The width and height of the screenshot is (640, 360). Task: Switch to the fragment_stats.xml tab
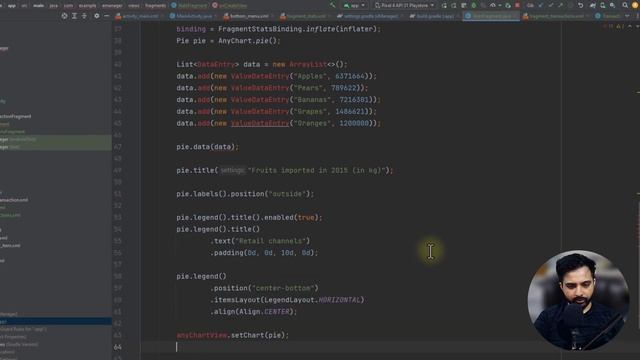pos(304,16)
